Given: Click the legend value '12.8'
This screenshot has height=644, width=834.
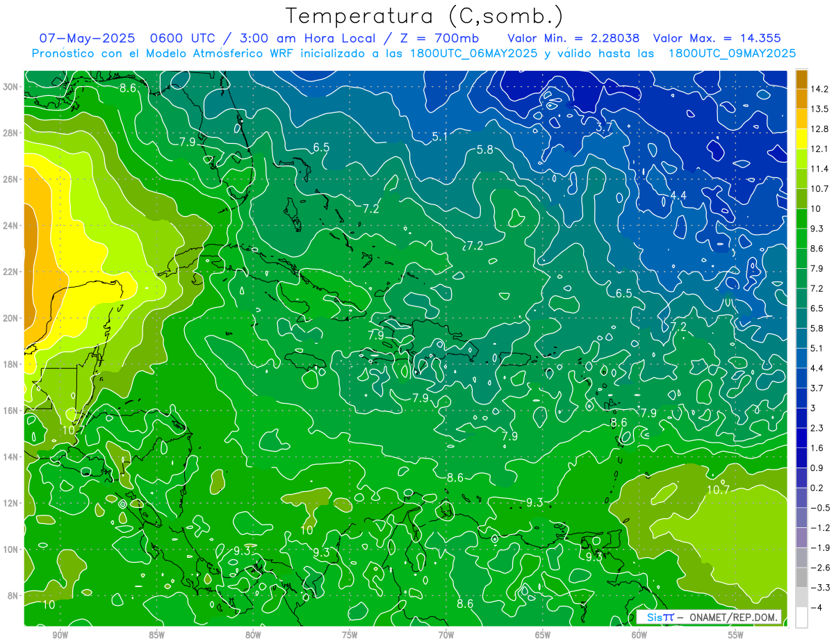Looking at the screenshot, I should [x=820, y=129].
